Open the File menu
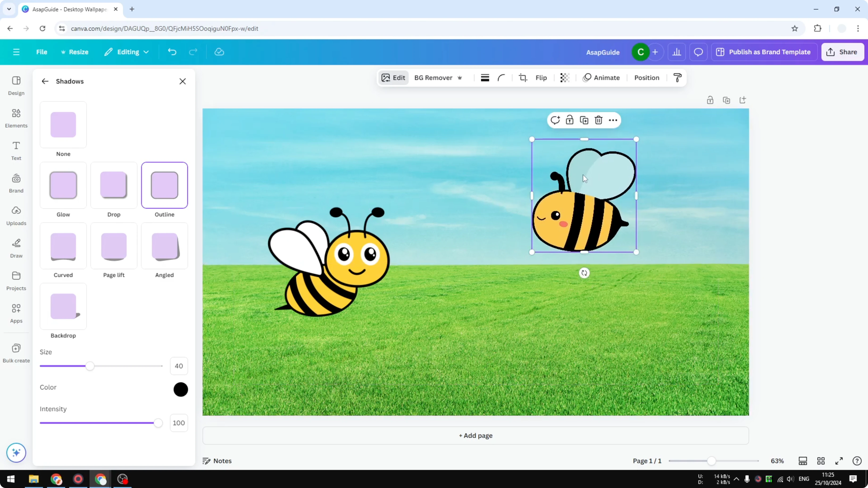 (x=42, y=52)
